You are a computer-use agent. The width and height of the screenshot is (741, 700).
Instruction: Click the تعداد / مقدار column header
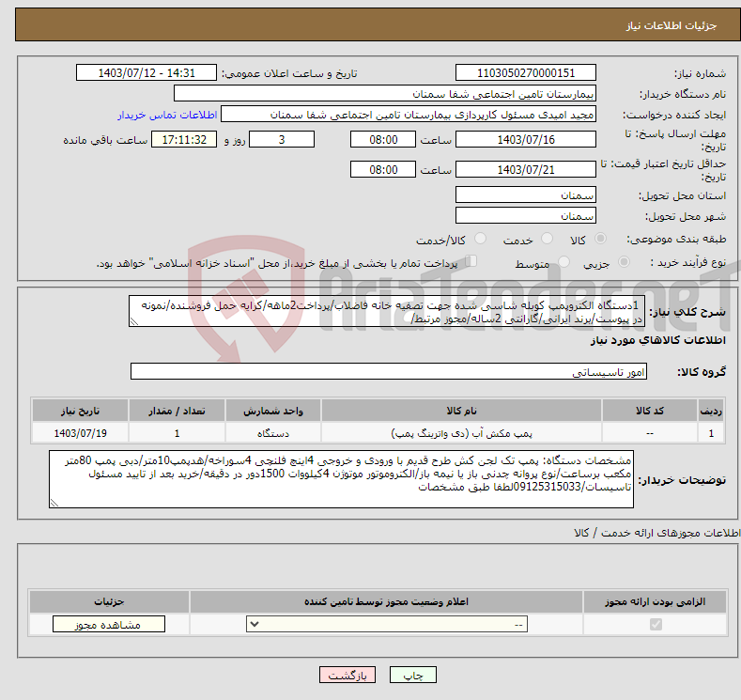point(177,411)
